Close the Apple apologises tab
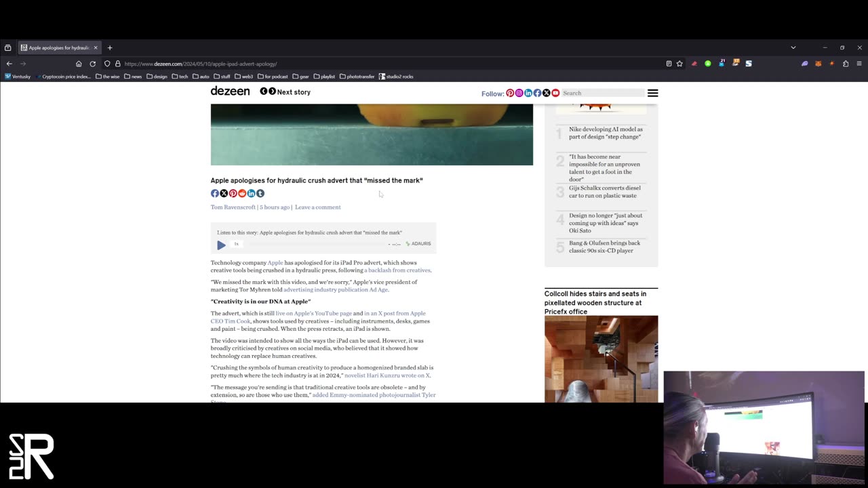Screen dimensions: 868x488 (96, 48)
